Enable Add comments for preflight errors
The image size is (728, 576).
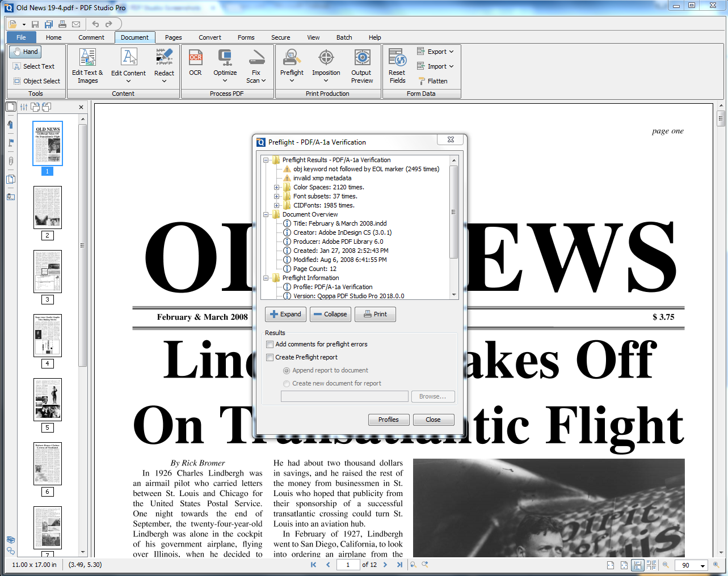pos(270,344)
